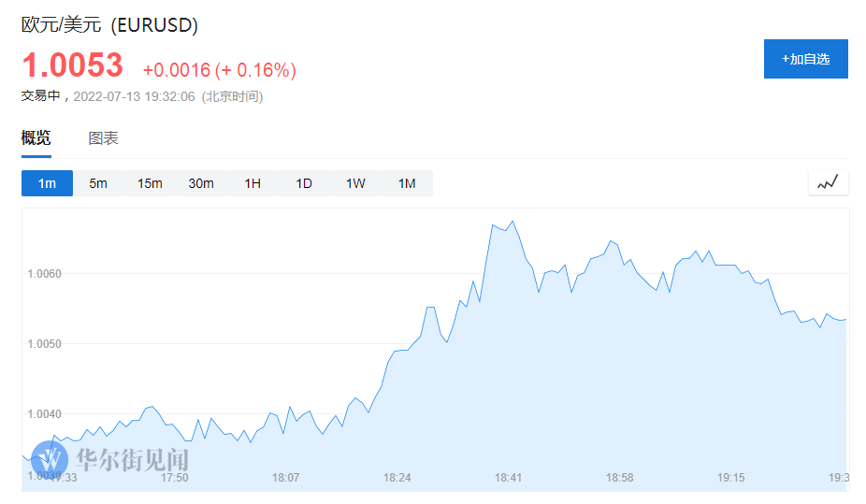Select the 1M monthly timeframe
The height and width of the screenshot is (504, 866).
407,183
